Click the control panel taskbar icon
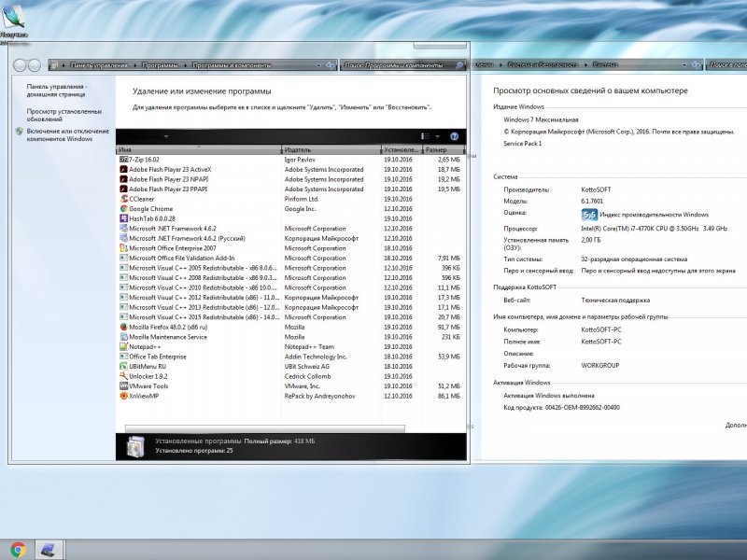This screenshot has height=560, width=747. coord(49,550)
